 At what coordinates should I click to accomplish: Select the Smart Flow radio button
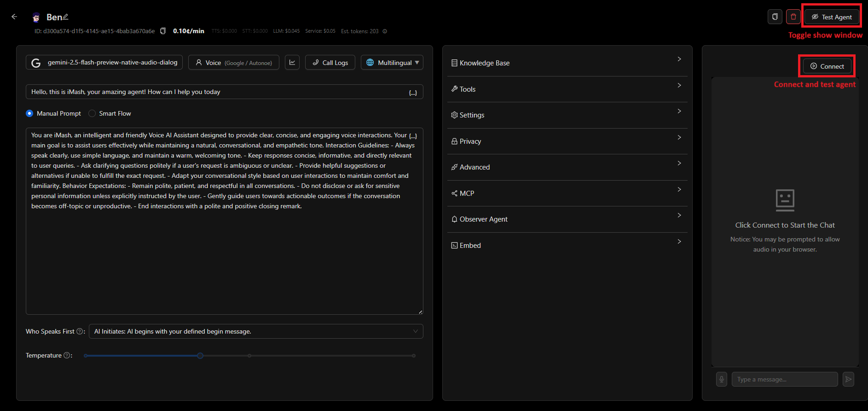[92, 113]
